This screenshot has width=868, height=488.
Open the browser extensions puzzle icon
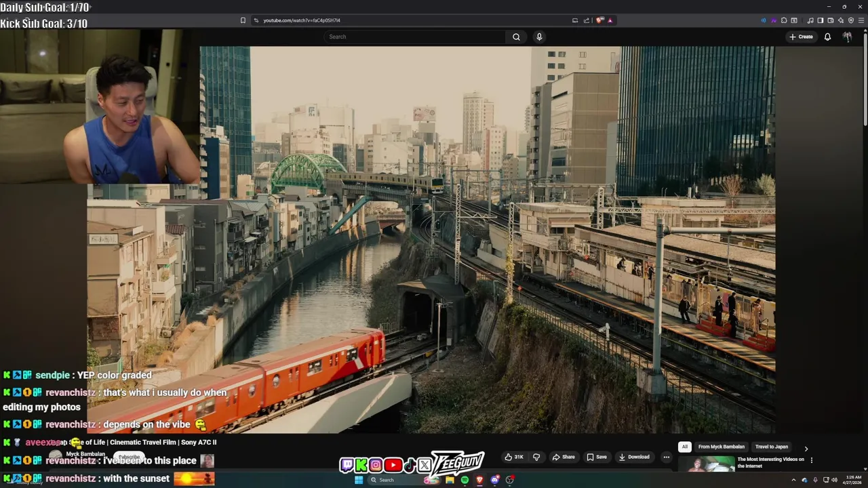click(784, 20)
